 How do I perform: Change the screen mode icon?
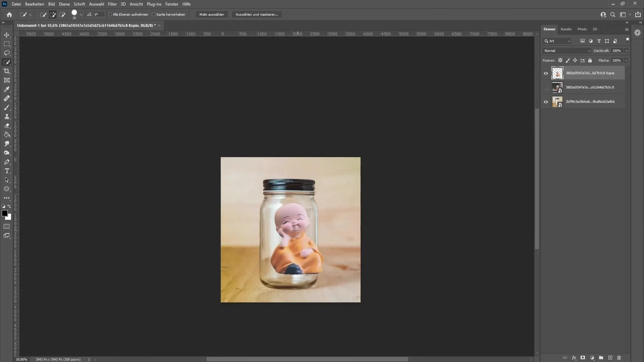coord(7,236)
